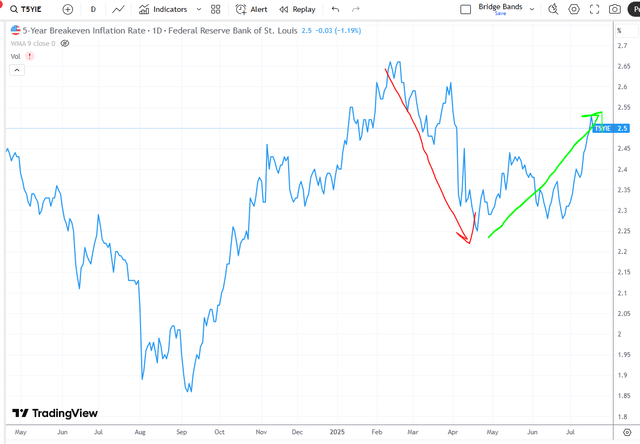Open symbol search for T5YIE

[x=26, y=9]
